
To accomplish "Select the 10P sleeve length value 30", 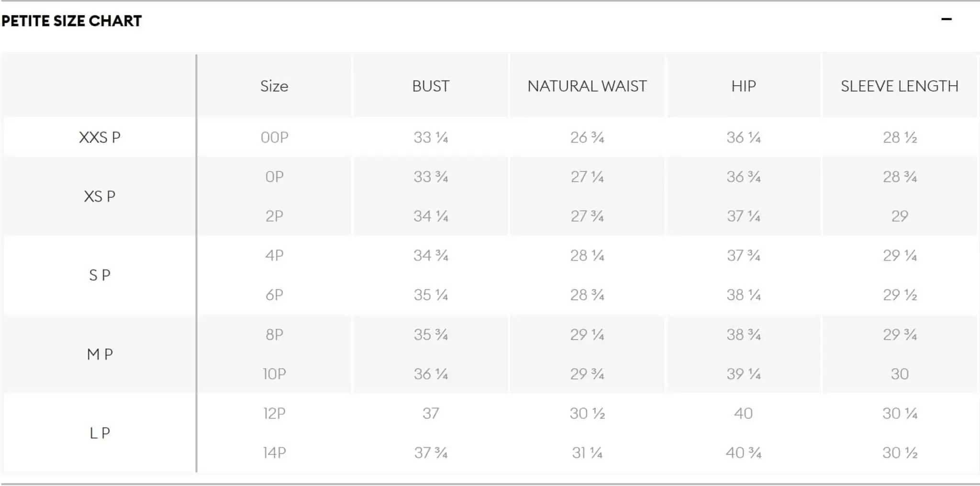I will (x=900, y=374).
